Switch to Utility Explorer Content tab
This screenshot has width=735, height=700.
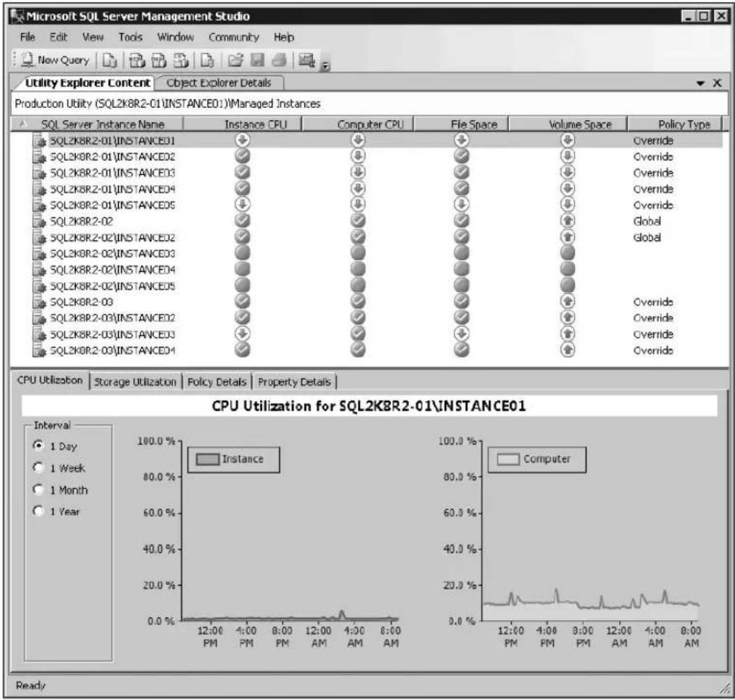pos(87,83)
